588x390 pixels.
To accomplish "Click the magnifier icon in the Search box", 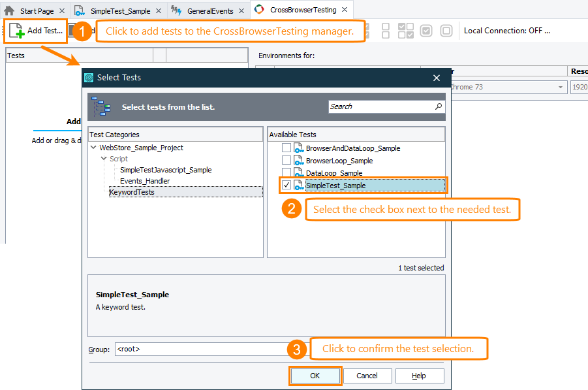I will [438, 106].
